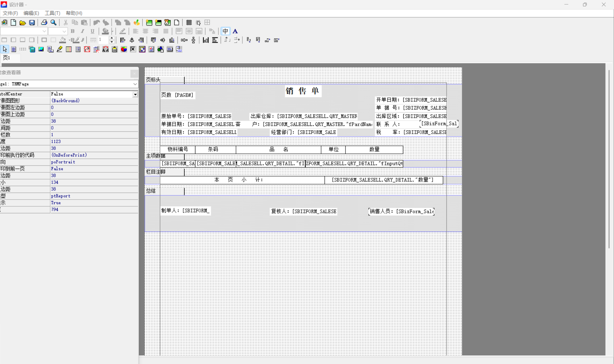Select the arrow pointer tool

[x=4, y=49]
